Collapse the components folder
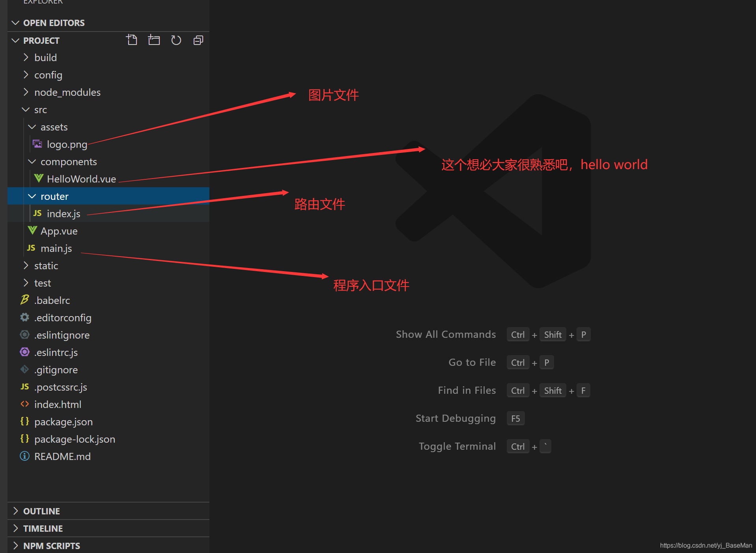 coord(32,162)
